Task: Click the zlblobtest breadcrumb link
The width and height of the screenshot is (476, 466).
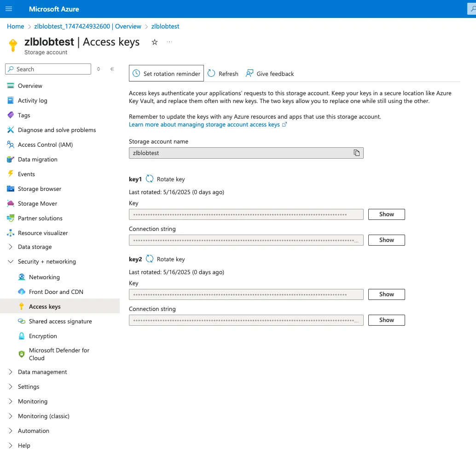Action: tap(165, 26)
